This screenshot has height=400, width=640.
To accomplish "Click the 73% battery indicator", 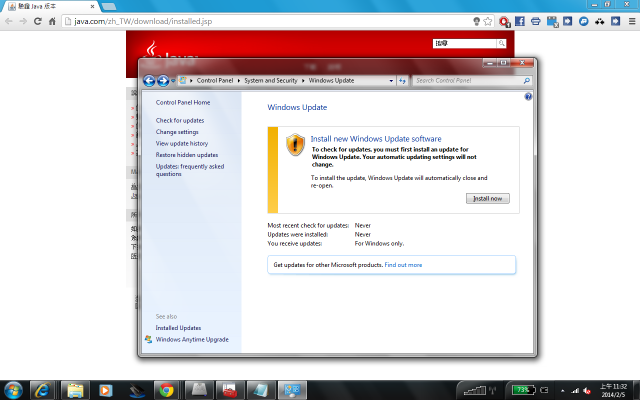I will coord(523,390).
